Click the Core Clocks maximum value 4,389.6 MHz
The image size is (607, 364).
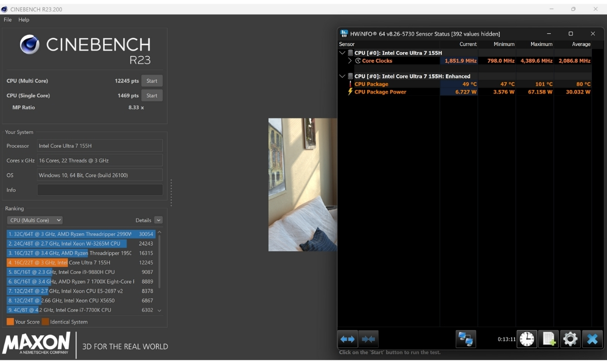point(537,61)
